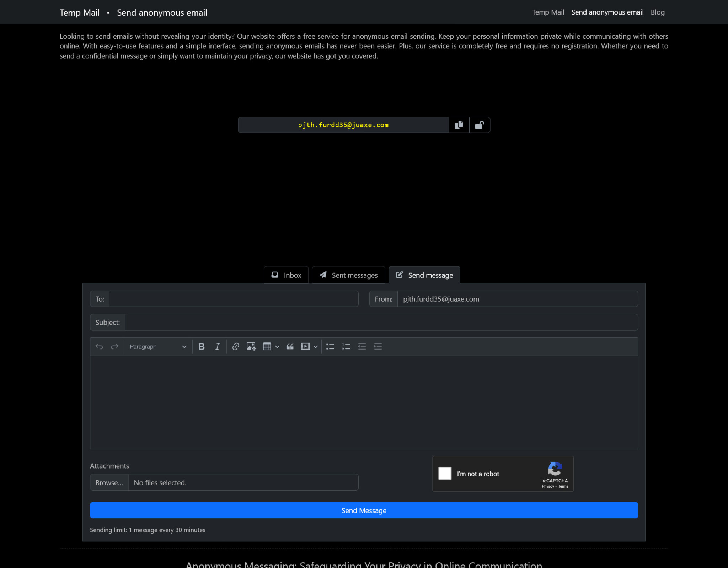The height and width of the screenshot is (568, 728).
Task: Switch to the Inbox tab
Action: 286,275
